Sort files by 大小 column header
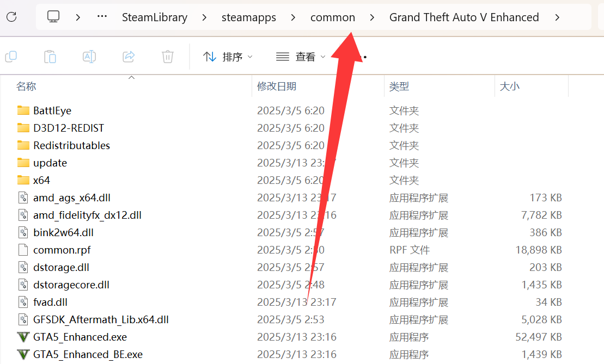Image resolution: width=604 pixels, height=364 pixels. click(x=509, y=86)
